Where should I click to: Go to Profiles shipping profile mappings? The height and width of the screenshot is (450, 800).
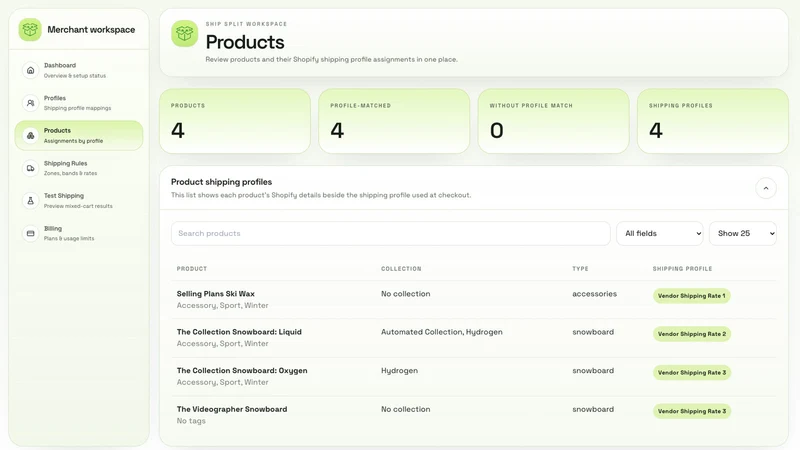tap(79, 103)
